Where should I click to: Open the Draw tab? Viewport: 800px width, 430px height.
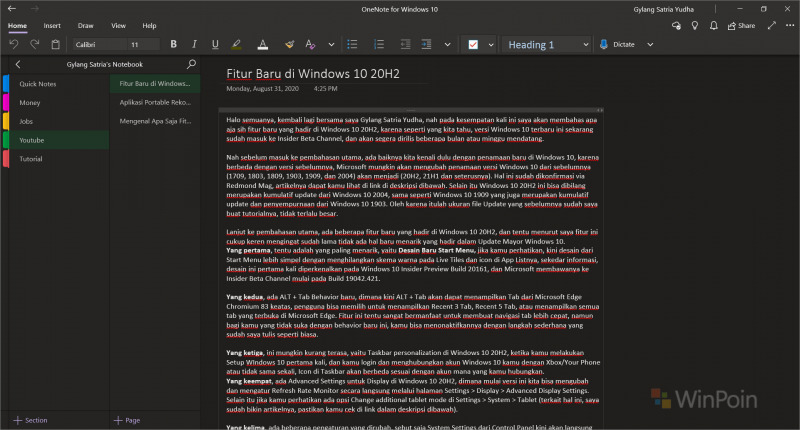(85, 26)
